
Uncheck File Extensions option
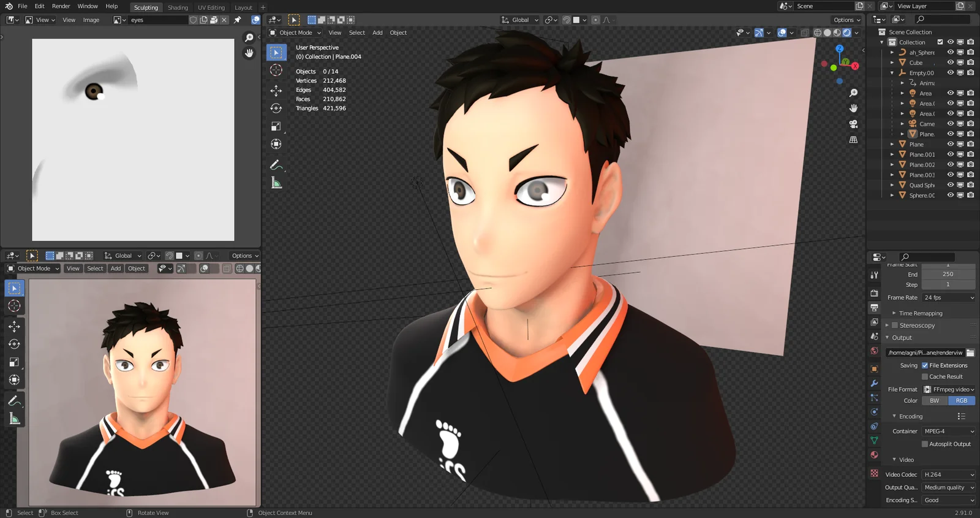tap(925, 365)
